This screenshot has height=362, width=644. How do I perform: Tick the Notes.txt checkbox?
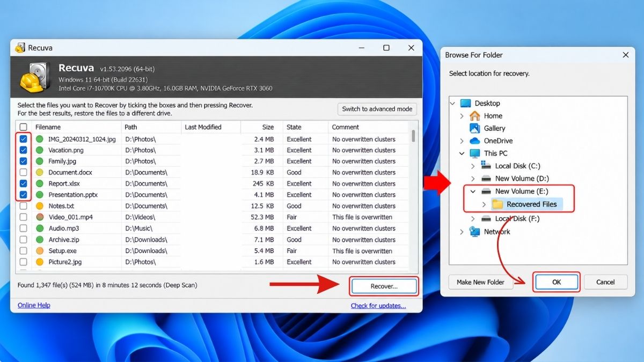coord(24,206)
